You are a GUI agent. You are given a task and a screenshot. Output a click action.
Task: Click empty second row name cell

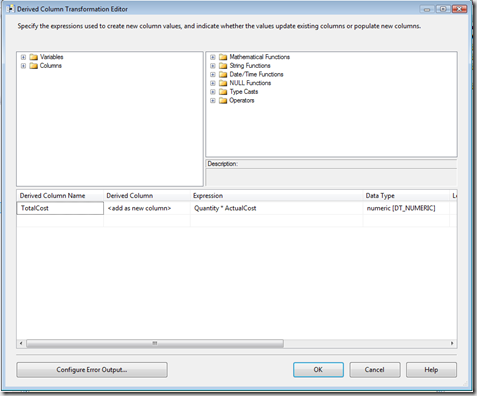point(60,221)
